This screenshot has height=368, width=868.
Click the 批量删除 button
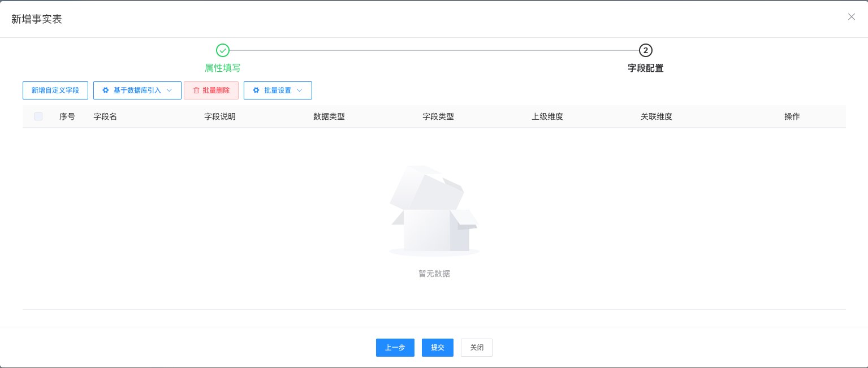point(211,90)
